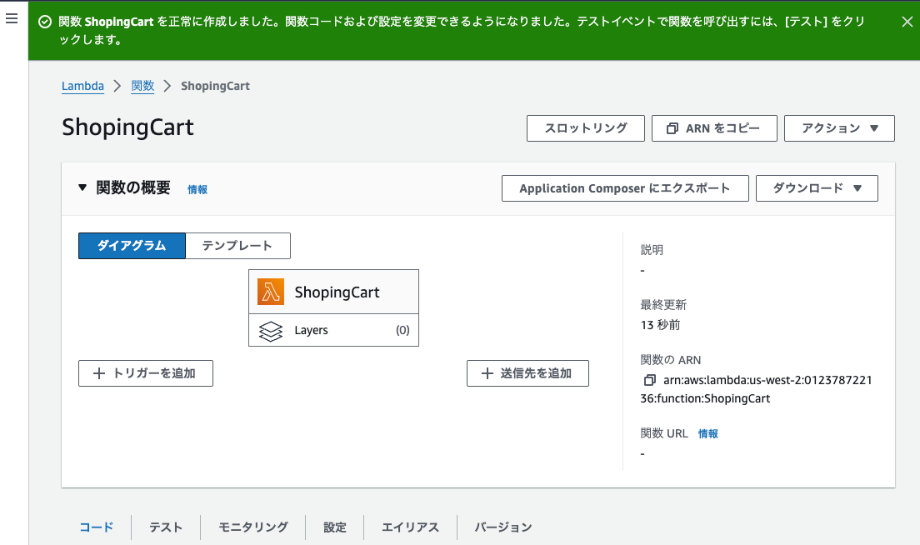Switch to the テンプレート view
This screenshot has height=545, width=920.
pos(238,246)
